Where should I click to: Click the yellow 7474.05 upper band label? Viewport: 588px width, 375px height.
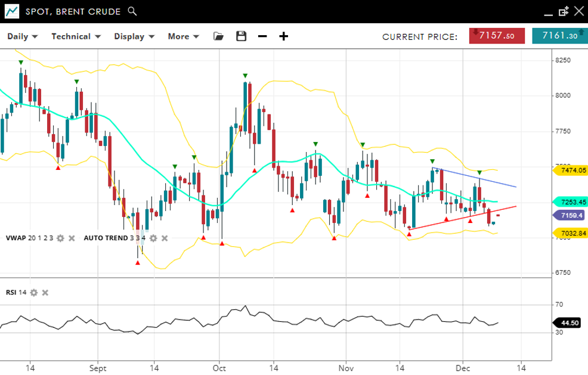click(572, 171)
